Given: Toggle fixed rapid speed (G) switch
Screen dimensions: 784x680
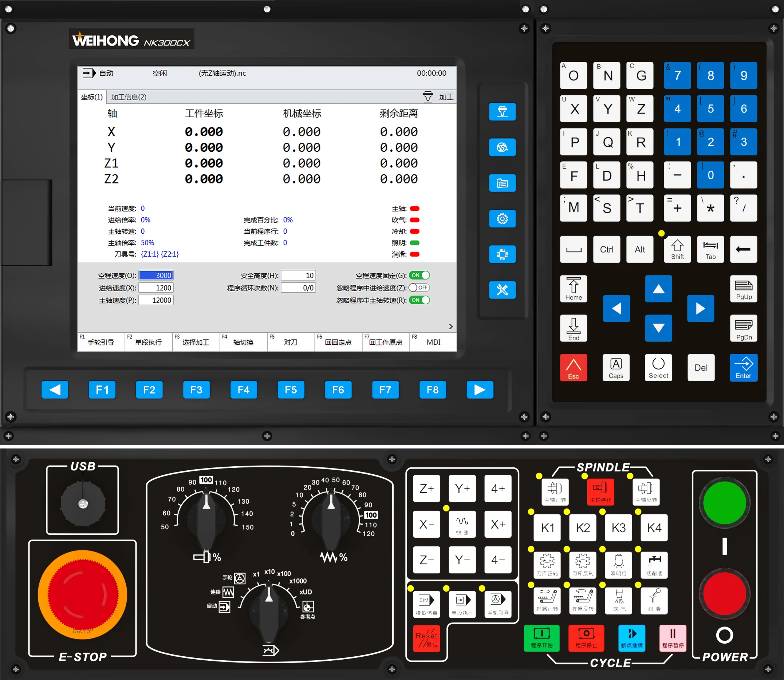Looking at the screenshot, I should click(419, 275).
